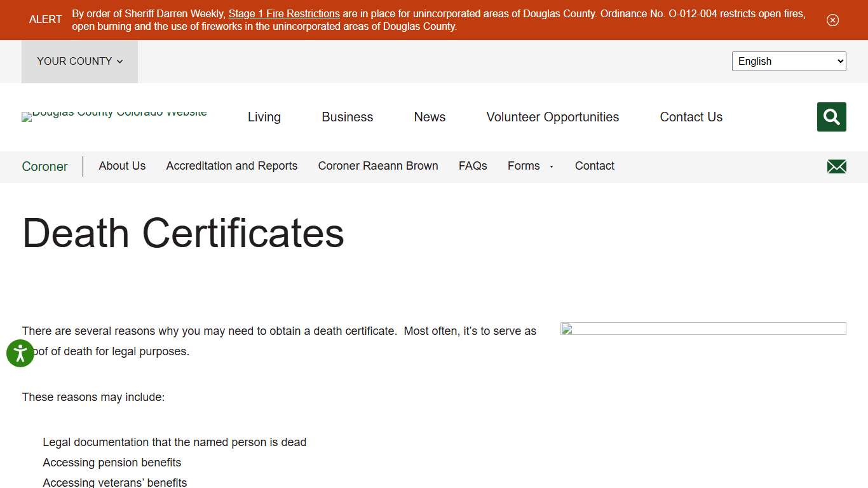Expand the YOUR COUNTY dropdown

pos(79,61)
